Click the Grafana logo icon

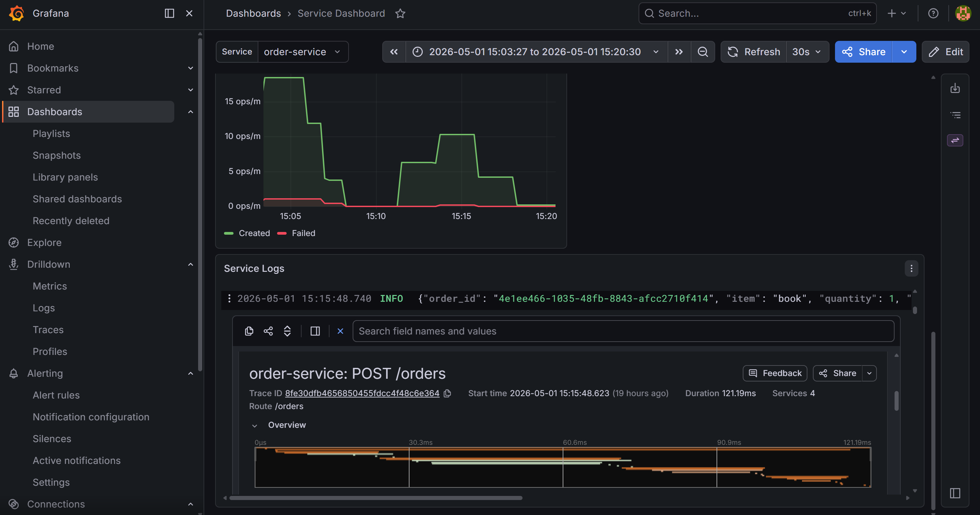click(16, 13)
